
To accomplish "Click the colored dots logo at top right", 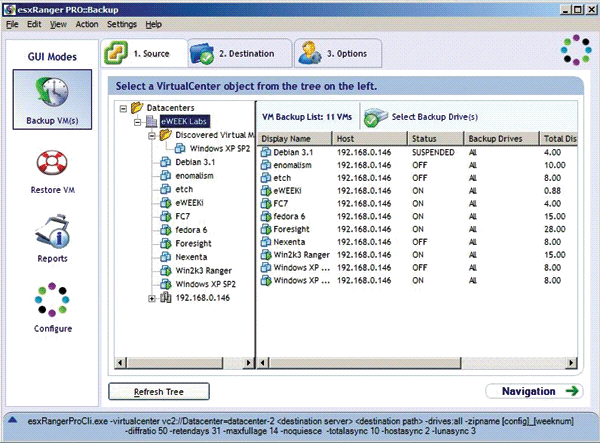I will pos(576,50).
